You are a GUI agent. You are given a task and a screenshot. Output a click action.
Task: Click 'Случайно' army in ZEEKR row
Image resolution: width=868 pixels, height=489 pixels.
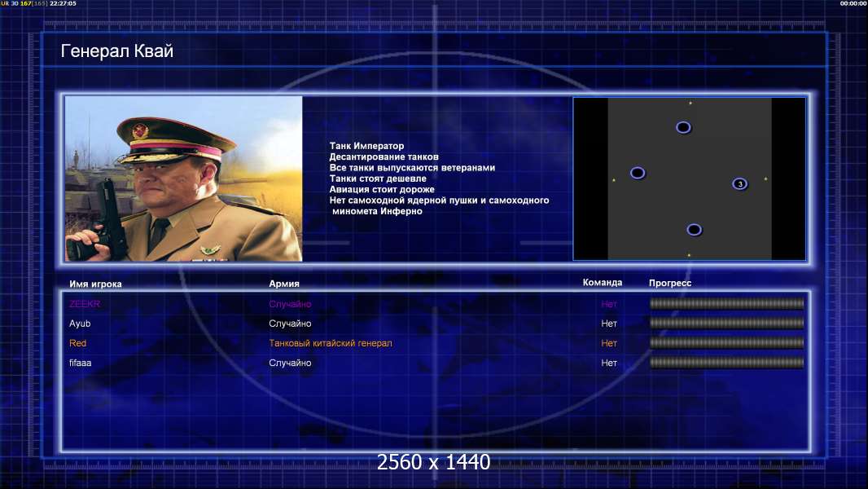click(290, 304)
